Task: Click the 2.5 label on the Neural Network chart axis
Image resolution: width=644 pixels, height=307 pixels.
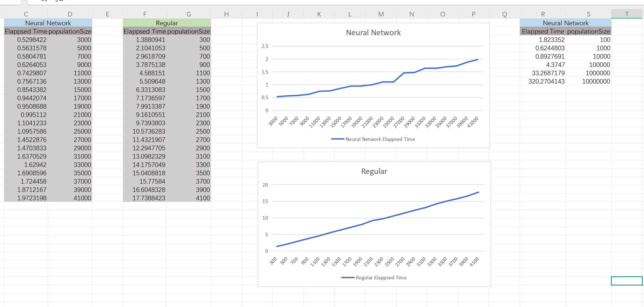Action: [x=265, y=46]
